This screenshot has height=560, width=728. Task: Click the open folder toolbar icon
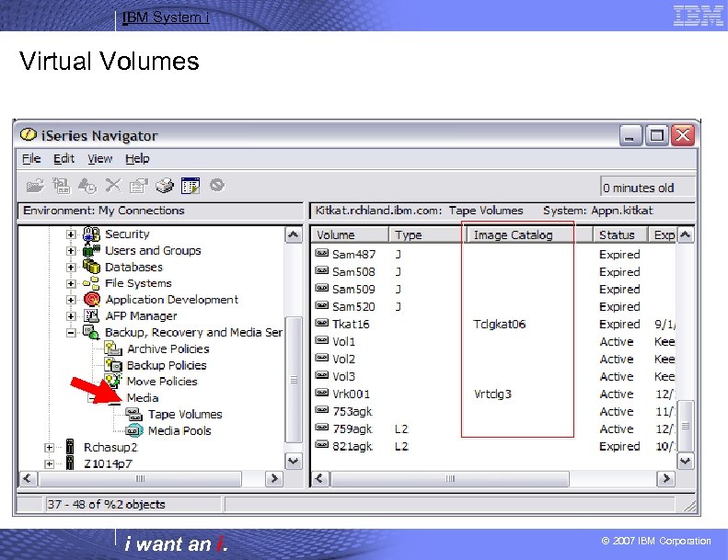[35, 186]
